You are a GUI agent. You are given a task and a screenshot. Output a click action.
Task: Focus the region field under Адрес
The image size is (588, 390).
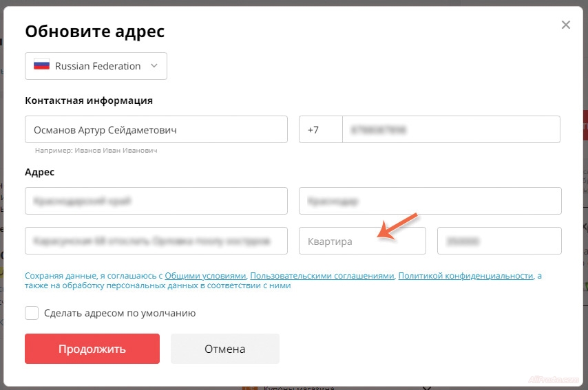pos(156,201)
